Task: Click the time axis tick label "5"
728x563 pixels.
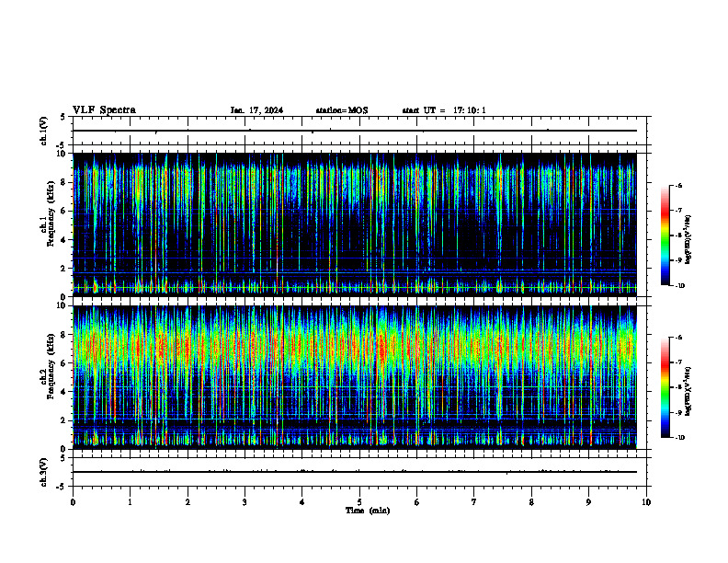Action: pyautogui.click(x=359, y=502)
